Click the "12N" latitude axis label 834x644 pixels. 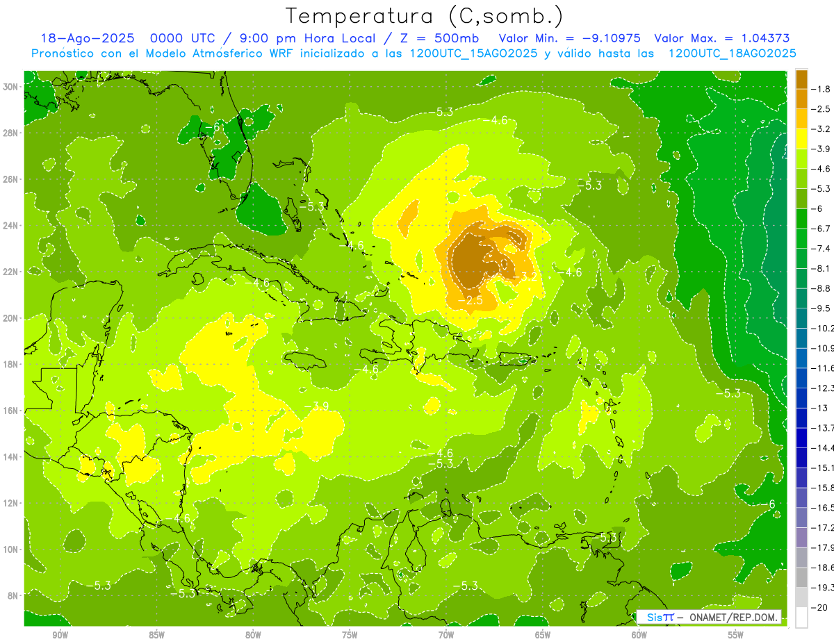tap(10, 503)
